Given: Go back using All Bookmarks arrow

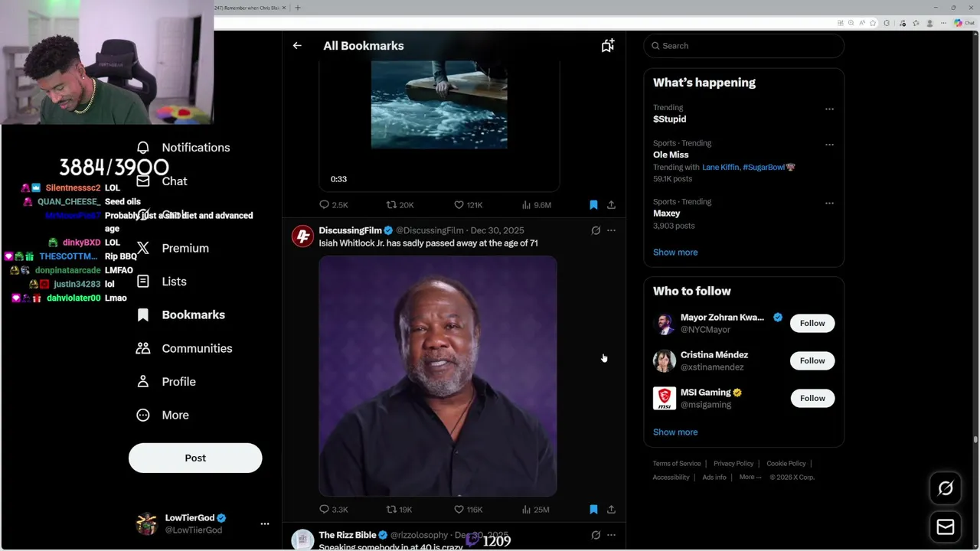Looking at the screenshot, I should point(297,46).
